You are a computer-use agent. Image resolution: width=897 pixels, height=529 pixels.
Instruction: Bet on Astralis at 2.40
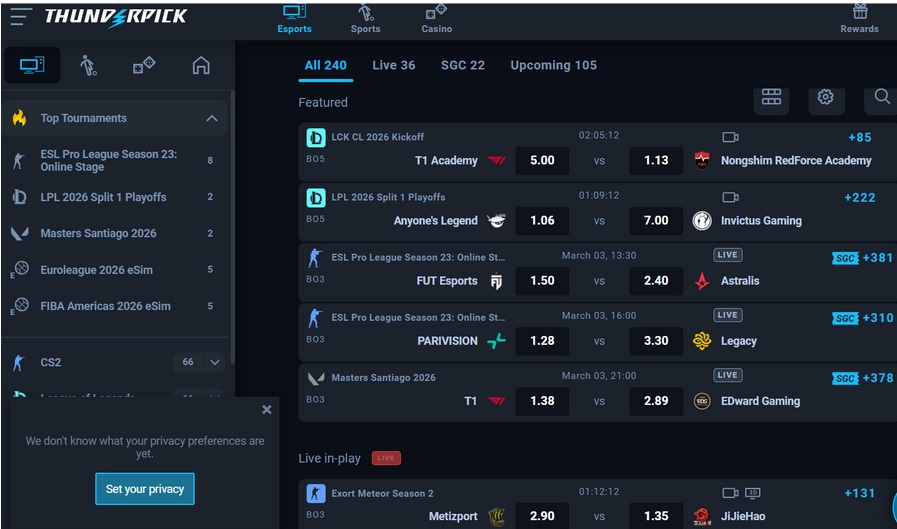[656, 281]
